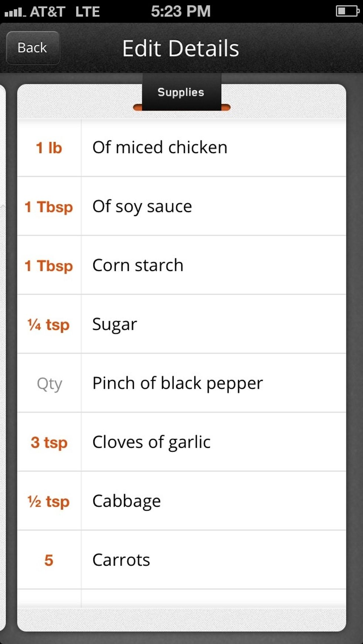The width and height of the screenshot is (363, 644).
Task: Select the "Cabbage" supply name
Action: (127, 502)
